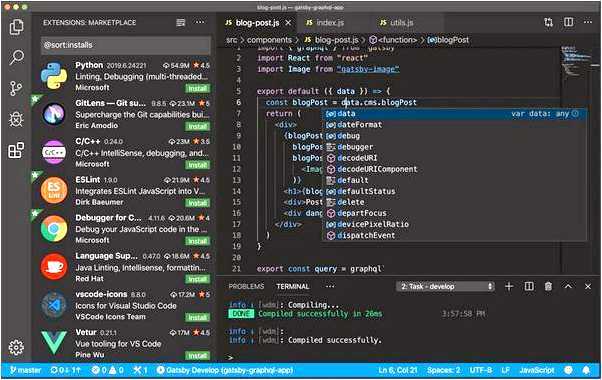Select the data autocomplete suggestion
This screenshot has height=380, width=602.
454,114
